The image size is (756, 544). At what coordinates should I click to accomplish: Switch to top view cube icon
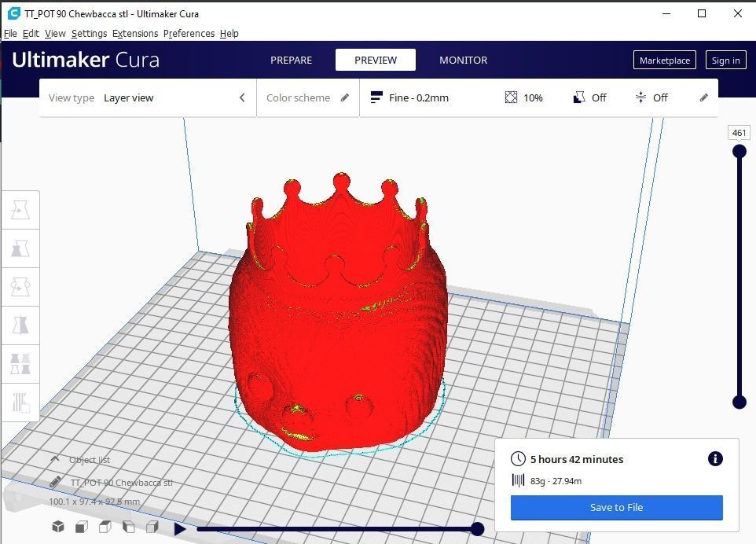[x=105, y=526]
